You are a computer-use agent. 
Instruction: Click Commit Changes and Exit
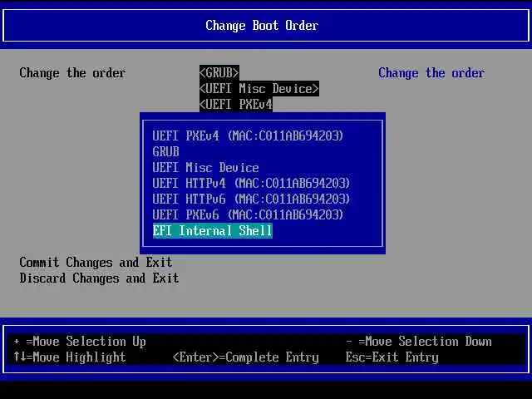pyautogui.click(x=96, y=263)
